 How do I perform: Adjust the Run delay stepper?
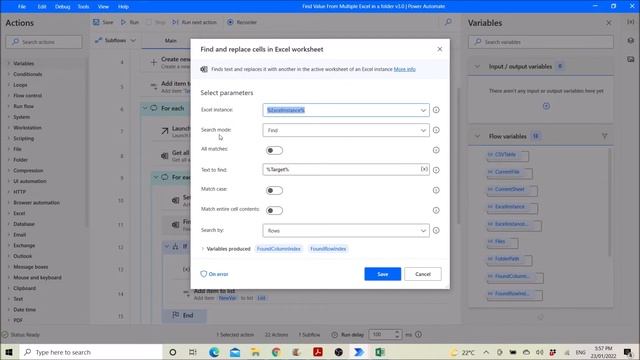point(397,335)
